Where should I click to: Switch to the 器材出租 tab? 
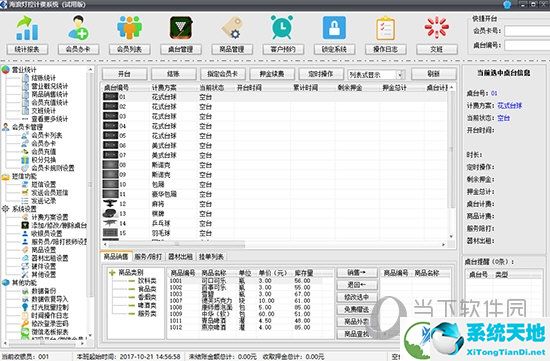(x=180, y=256)
